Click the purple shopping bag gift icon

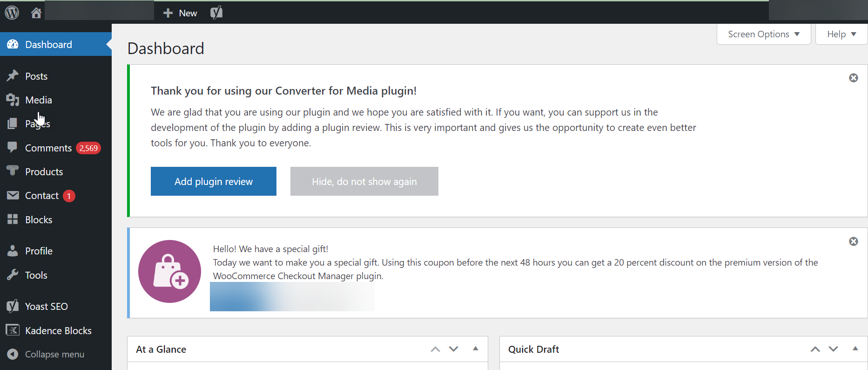pyautogui.click(x=170, y=271)
